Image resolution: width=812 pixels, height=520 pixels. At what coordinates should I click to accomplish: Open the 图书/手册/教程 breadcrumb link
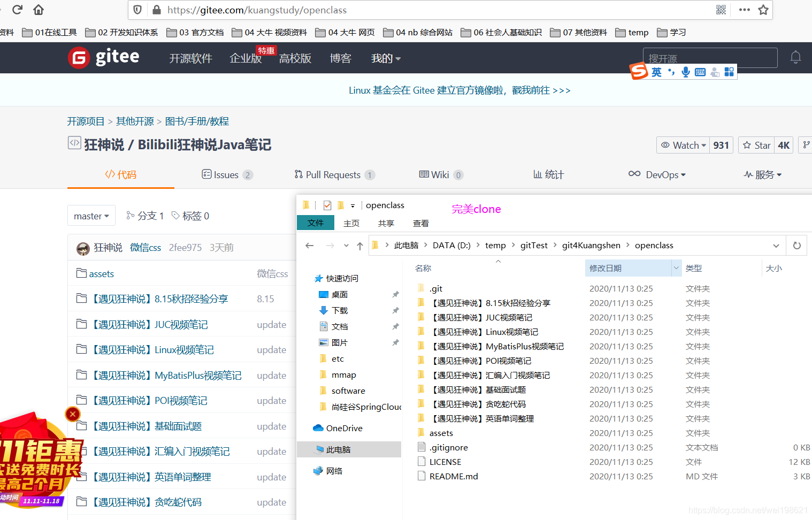pos(197,121)
